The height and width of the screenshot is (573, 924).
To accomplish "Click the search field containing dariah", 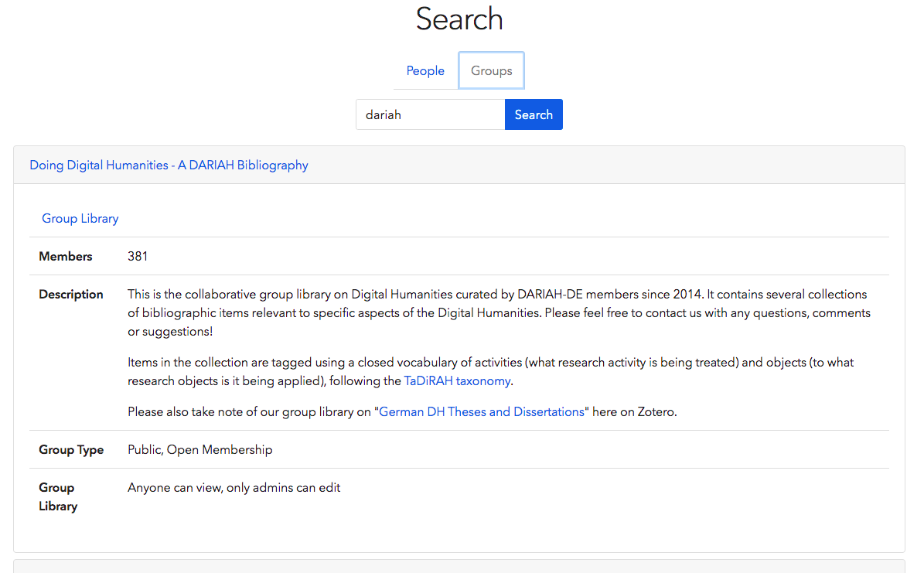I will pos(430,114).
